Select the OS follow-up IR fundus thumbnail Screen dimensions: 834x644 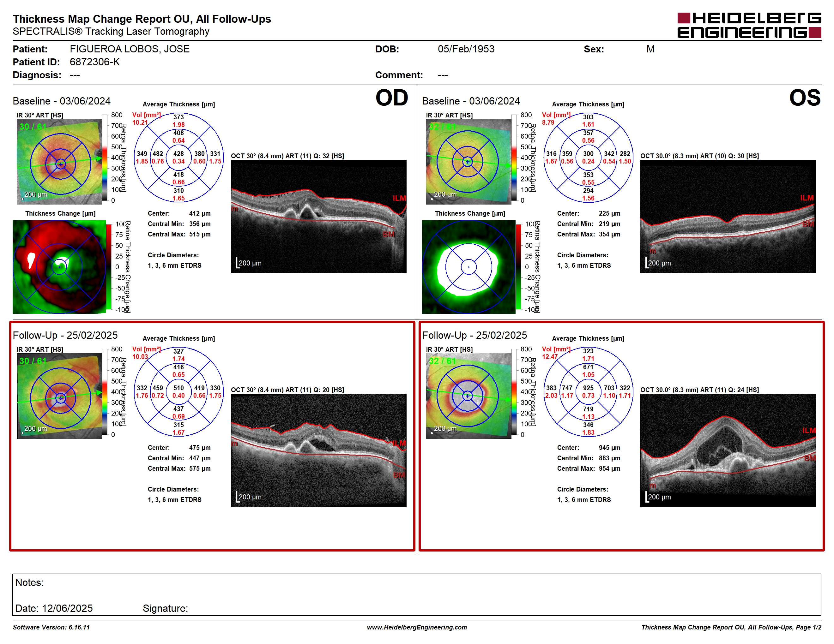468,396
